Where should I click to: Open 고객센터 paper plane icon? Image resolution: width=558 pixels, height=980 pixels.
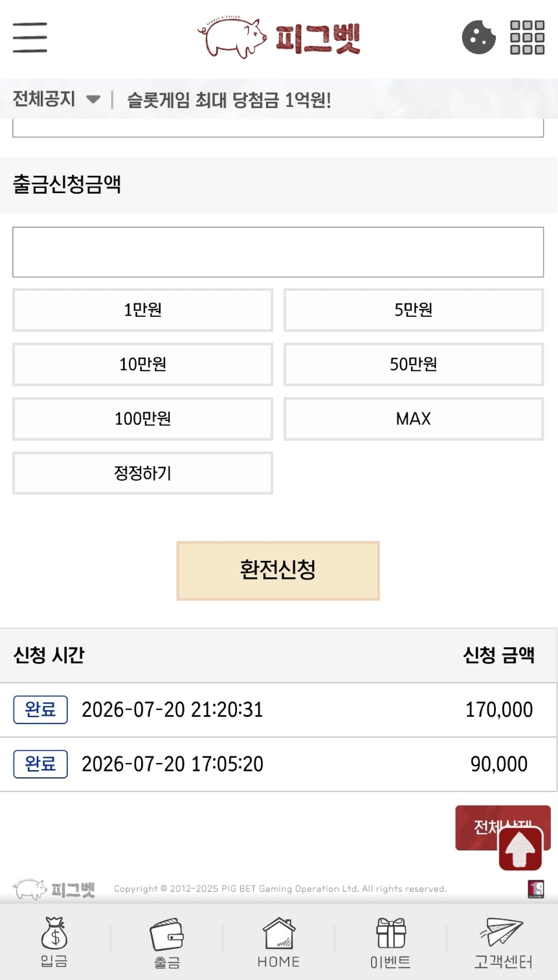(x=503, y=943)
